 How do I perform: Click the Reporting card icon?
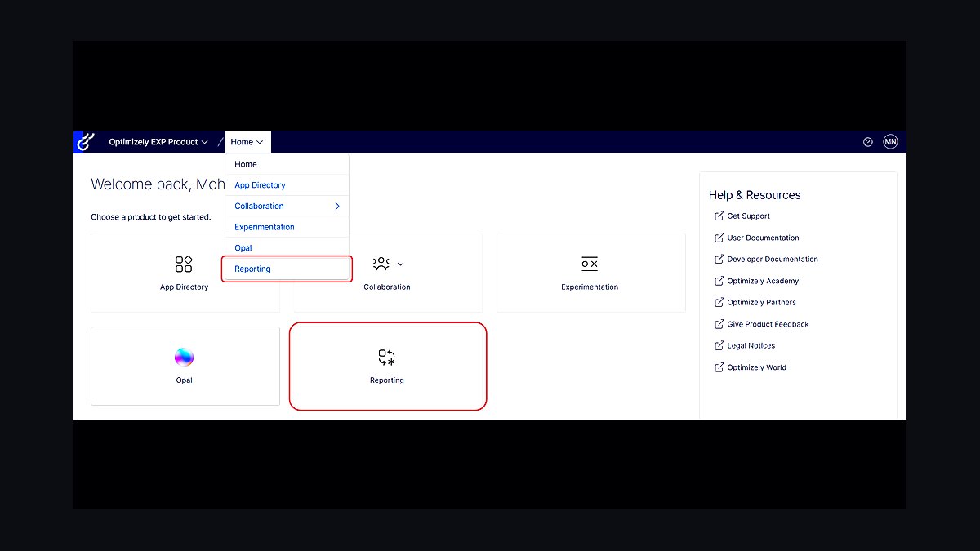(387, 357)
